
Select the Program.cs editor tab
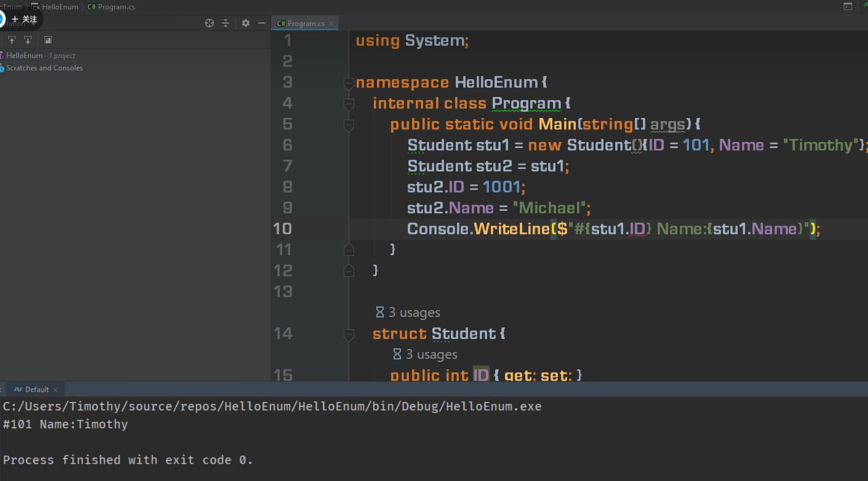coord(305,23)
